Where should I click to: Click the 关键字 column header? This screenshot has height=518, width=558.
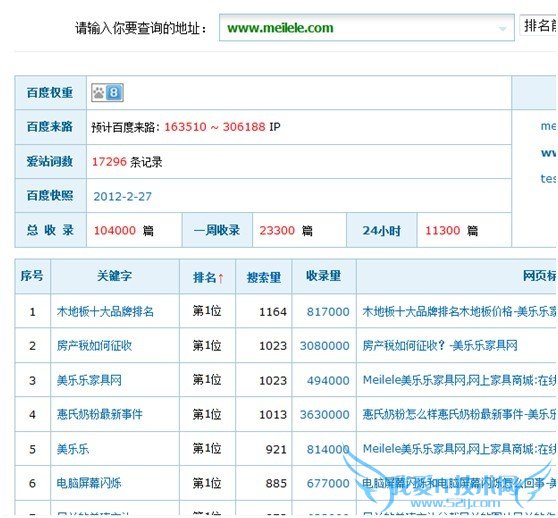pos(115,276)
